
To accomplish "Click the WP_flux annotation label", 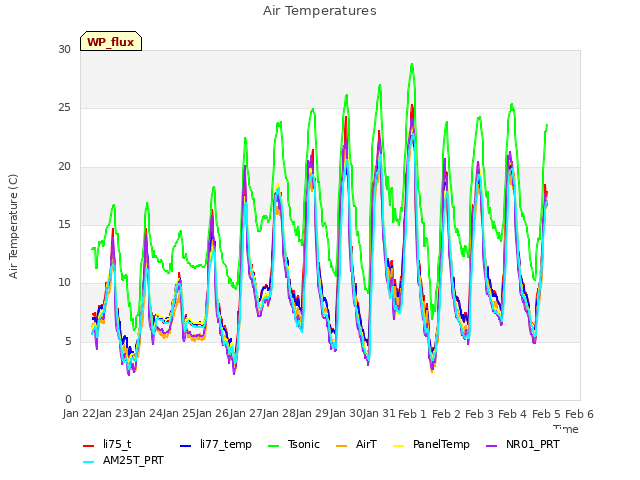I will [111, 41].
